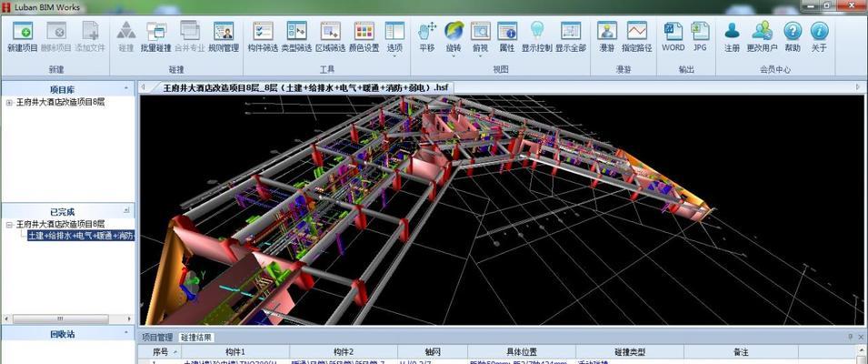The image size is (868, 364).
Task: Click the 碰撞类型 column header
Action: tap(630, 352)
